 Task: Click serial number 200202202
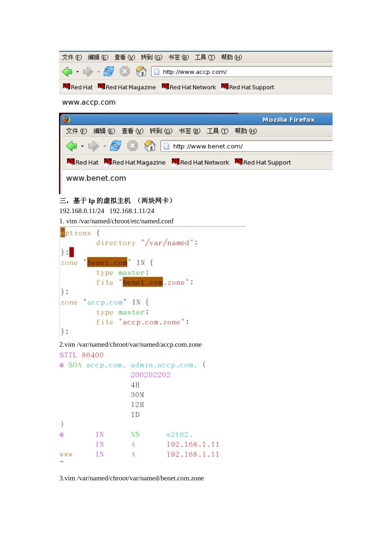[x=151, y=375]
